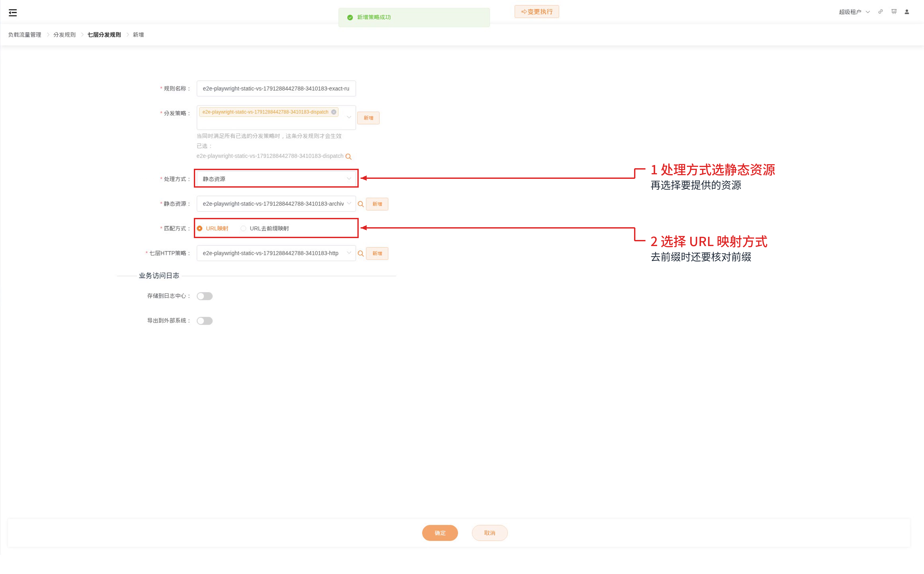This screenshot has height=574, width=924.
Task: Toggle 存储到日志中心 switch
Action: (x=204, y=296)
